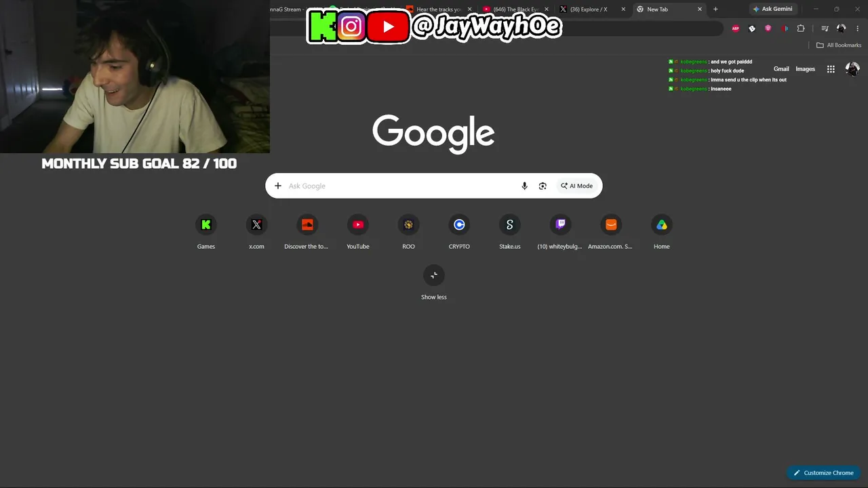Search by image with Google Lens icon
The image size is (868, 488).
tap(542, 186)
